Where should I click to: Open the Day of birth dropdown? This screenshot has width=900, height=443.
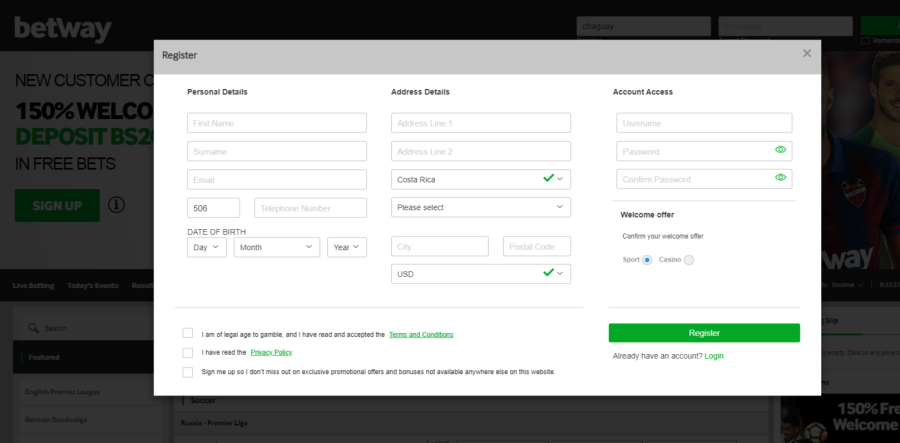click(x=207, y=247)
